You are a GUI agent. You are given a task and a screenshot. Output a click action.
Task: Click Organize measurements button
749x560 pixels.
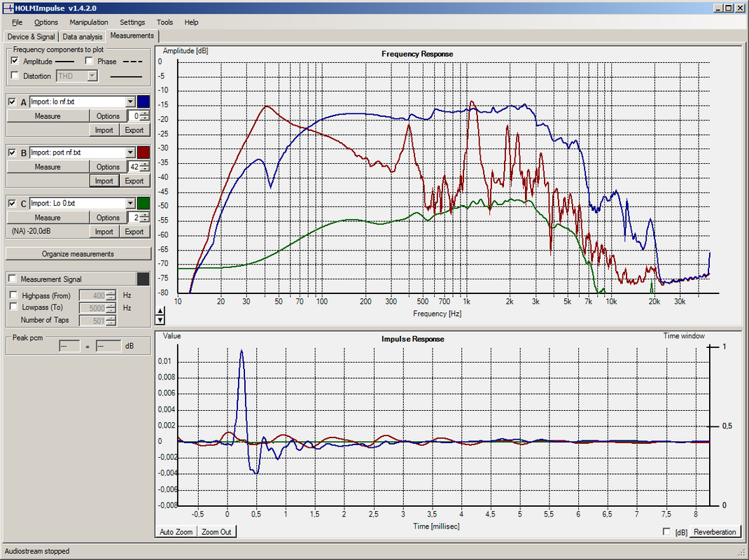(x=78, y=253)
